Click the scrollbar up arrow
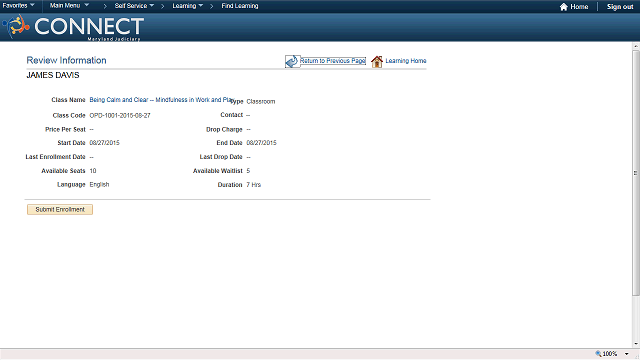 pyautogui.click(x=636, y=47)
